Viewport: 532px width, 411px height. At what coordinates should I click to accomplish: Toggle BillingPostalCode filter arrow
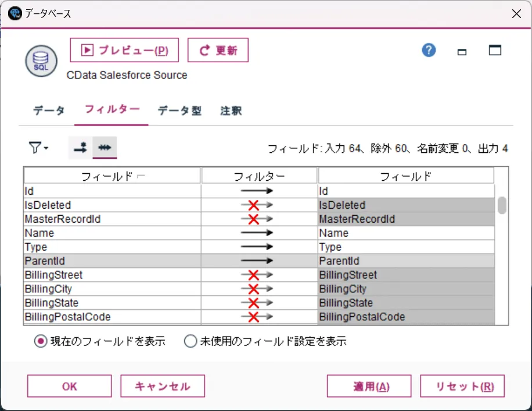pyautogui.click(x=257, y=317)
